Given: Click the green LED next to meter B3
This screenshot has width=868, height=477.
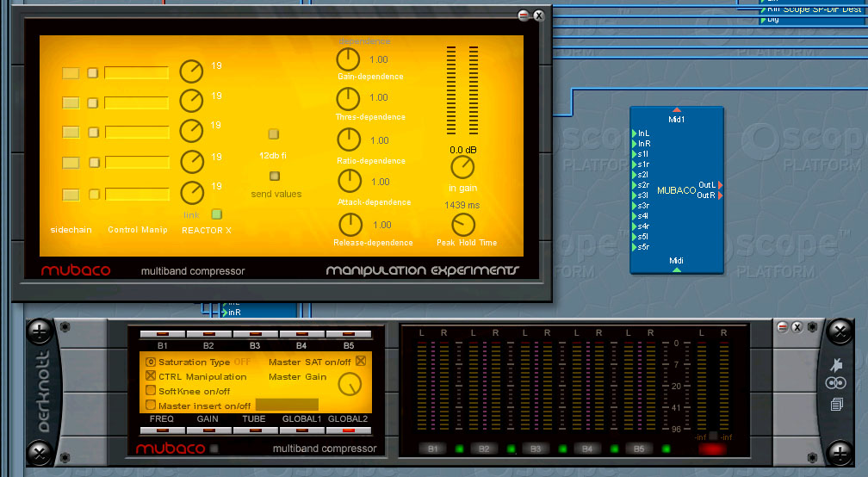Looking at the screenshot, I should click(x=563, y=449).
